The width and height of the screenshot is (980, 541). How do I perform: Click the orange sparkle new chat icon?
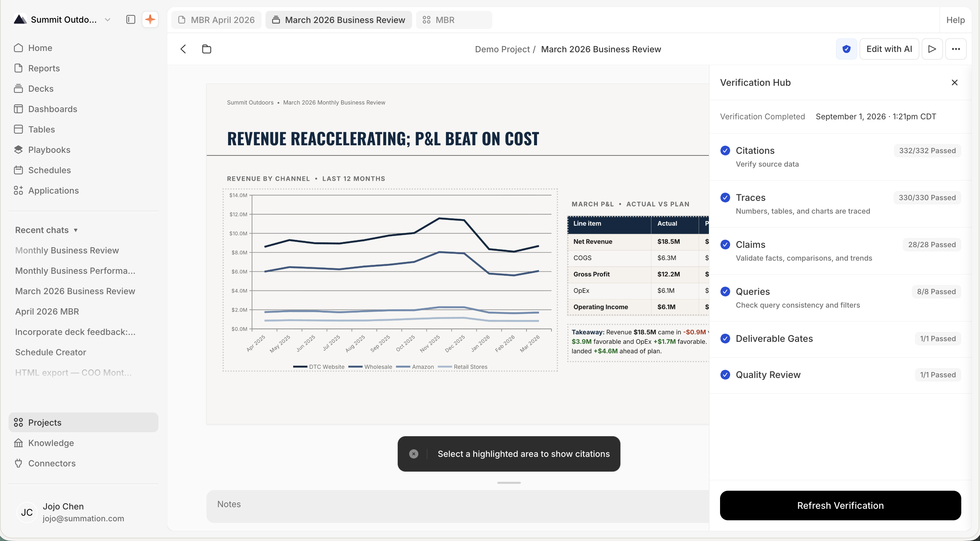150,19
